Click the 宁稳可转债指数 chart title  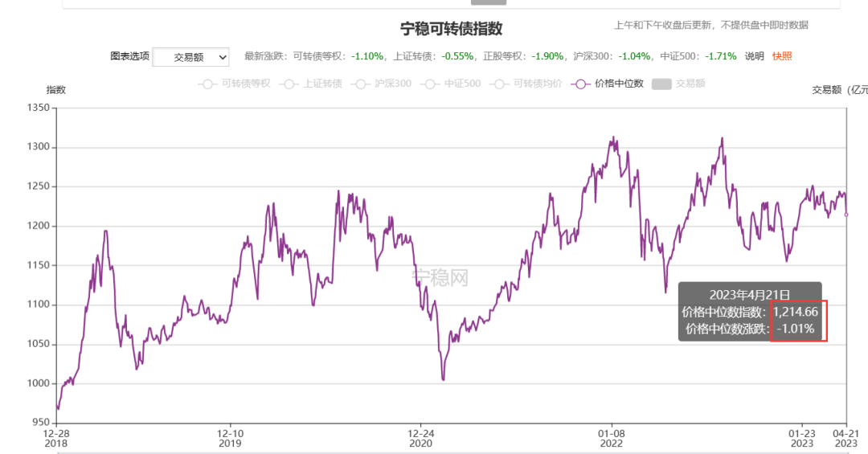[x=451, y=29]
